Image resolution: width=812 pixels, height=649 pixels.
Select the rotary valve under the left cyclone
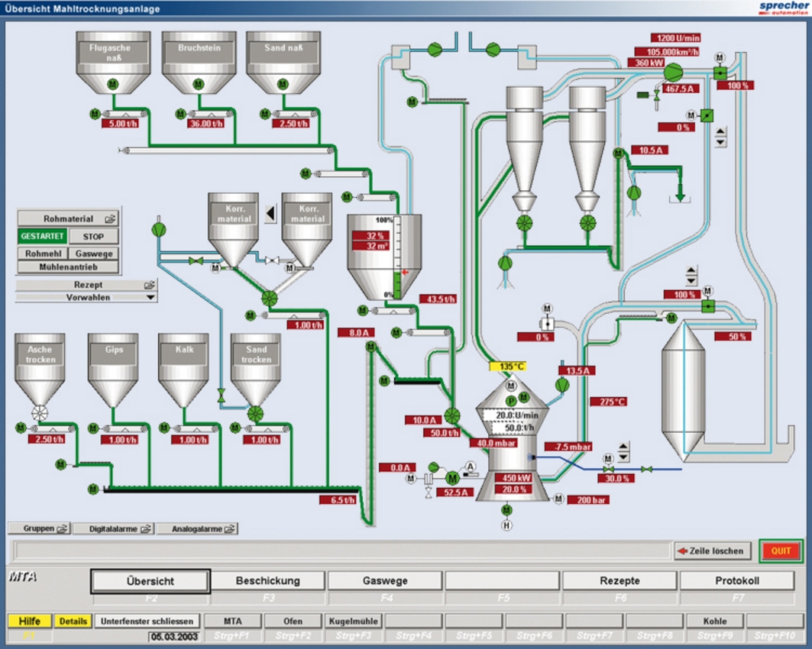tap(524, 223)
